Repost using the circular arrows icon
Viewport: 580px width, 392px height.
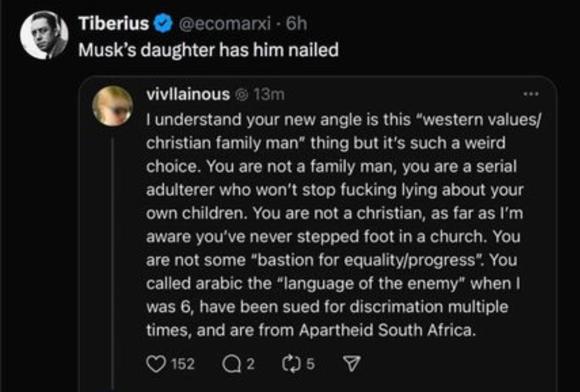[291, 364]
